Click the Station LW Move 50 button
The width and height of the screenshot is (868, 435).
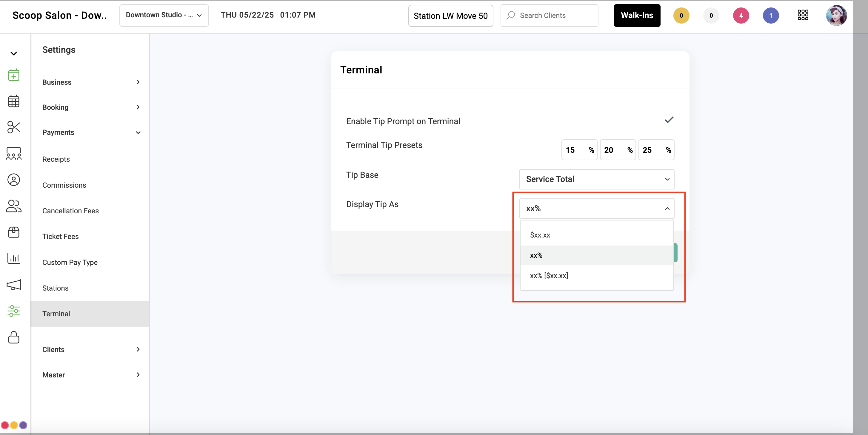[450, 16]
